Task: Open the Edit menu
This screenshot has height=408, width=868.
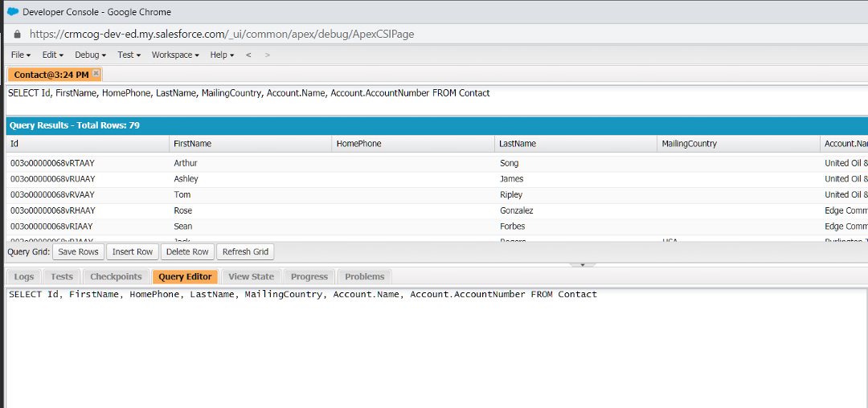Action: coord(52,55)
